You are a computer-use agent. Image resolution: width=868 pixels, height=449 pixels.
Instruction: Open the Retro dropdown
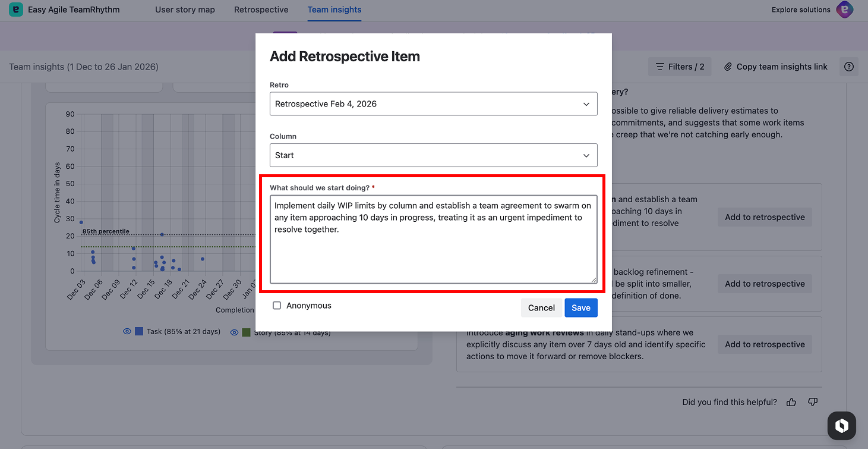coord(433,104)
